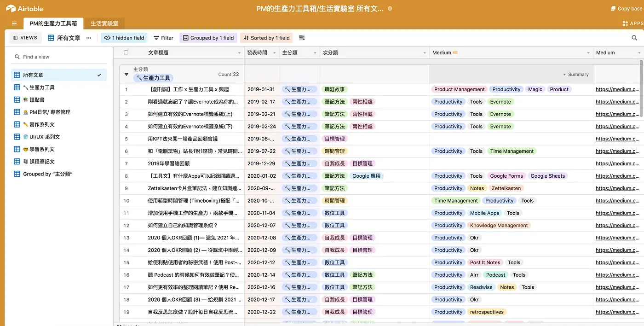Click the retrospectives tag in row 19
Screen dimensions: 644x326
(x=487, y=312)
